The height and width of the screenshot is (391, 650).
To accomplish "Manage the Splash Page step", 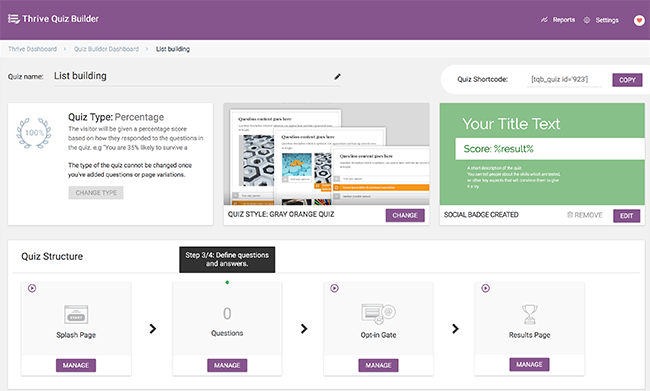I will point(76,365).
